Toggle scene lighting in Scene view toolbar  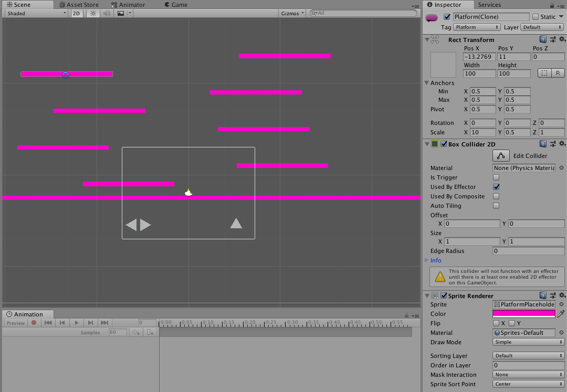92,13
